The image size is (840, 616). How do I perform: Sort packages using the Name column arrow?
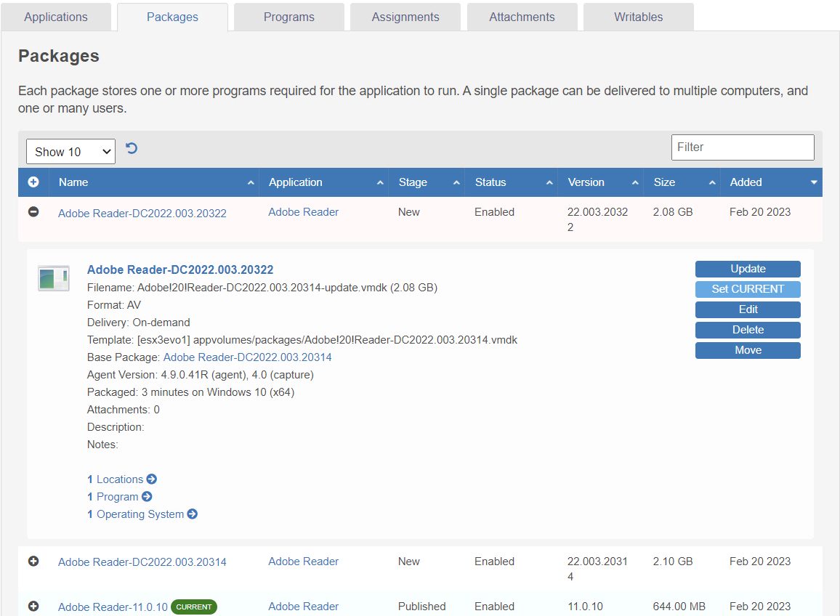click(x=251, y=182)
